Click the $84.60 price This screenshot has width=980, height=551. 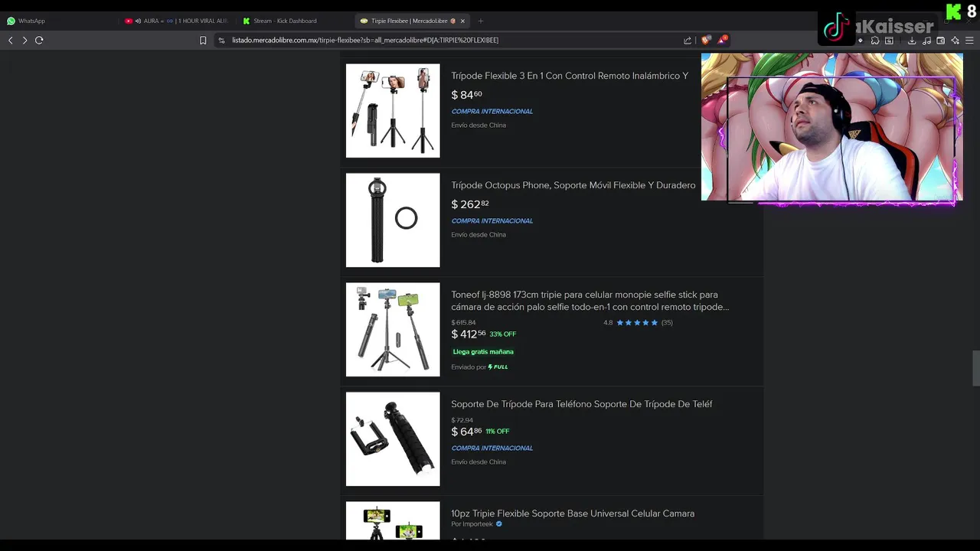(466, 95)
